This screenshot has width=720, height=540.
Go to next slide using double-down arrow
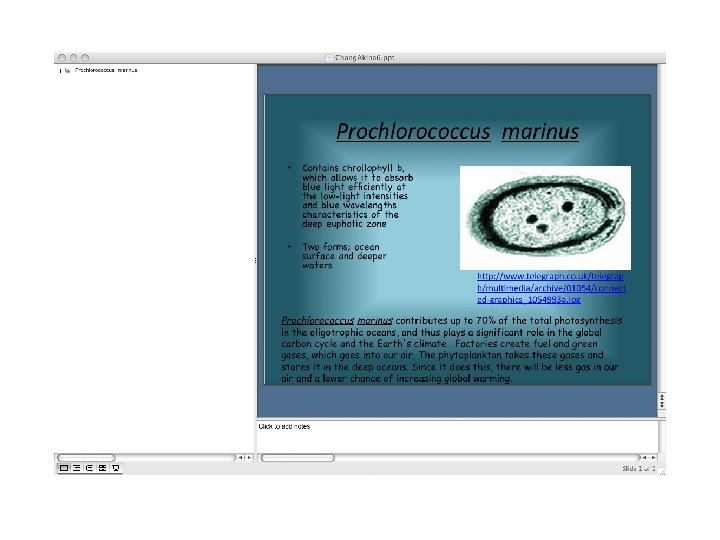662,405
